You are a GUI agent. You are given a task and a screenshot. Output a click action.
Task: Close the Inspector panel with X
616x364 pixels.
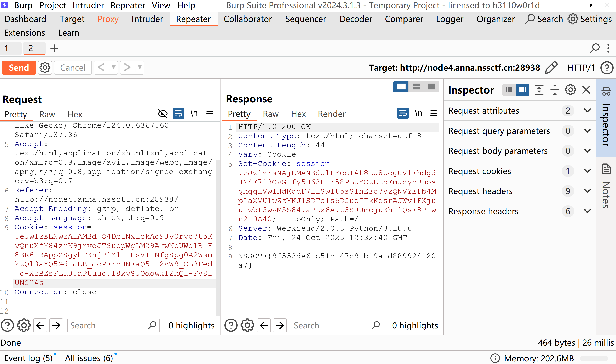(586, 90)
